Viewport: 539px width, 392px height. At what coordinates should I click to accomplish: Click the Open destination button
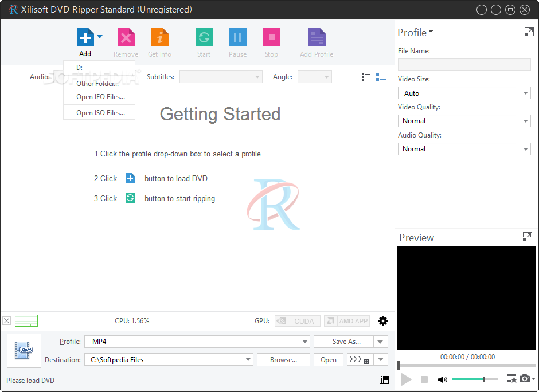(329, 360)
